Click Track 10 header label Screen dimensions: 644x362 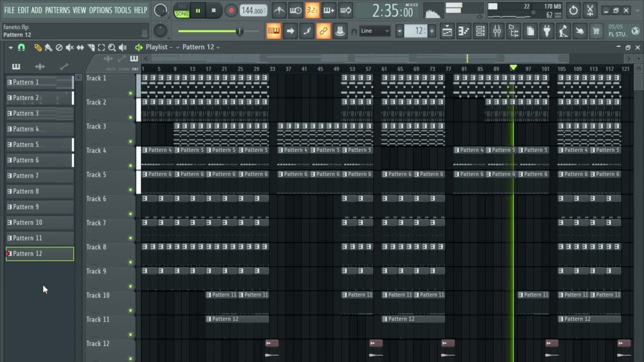click(x=98, y=295)
